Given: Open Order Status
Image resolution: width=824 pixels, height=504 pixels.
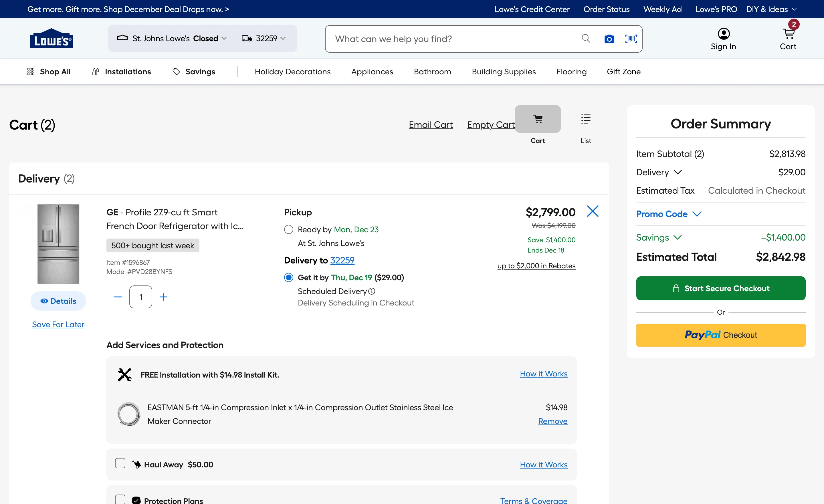Looking at the screenshot, I should click(606, 9).
